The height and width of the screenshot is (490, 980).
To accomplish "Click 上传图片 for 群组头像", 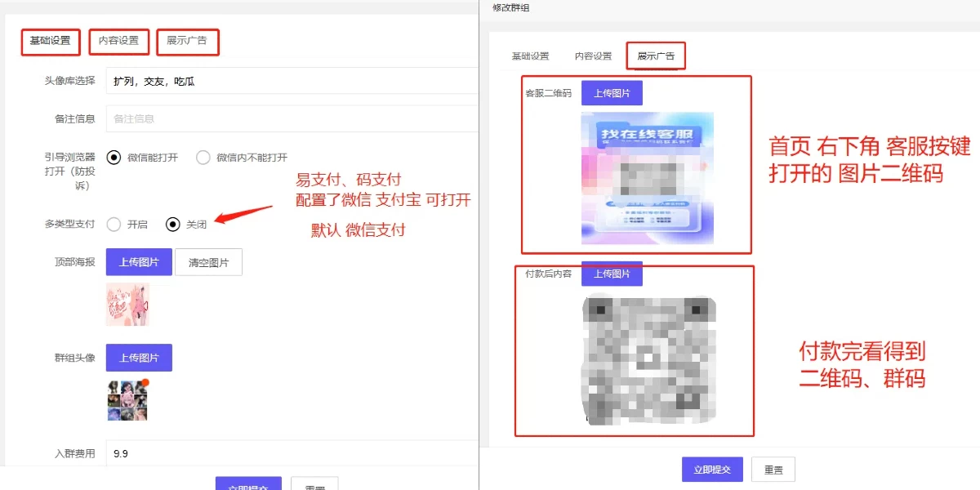I will pyautogui.click(x=139, y=358).
